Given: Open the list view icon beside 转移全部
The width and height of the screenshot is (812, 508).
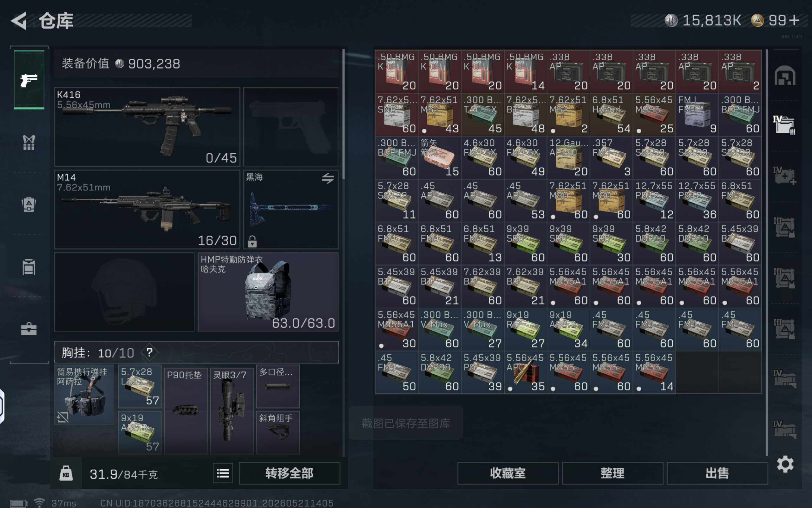Looking at the screenshot, I should pyautogui.click(x=223, y=473).
